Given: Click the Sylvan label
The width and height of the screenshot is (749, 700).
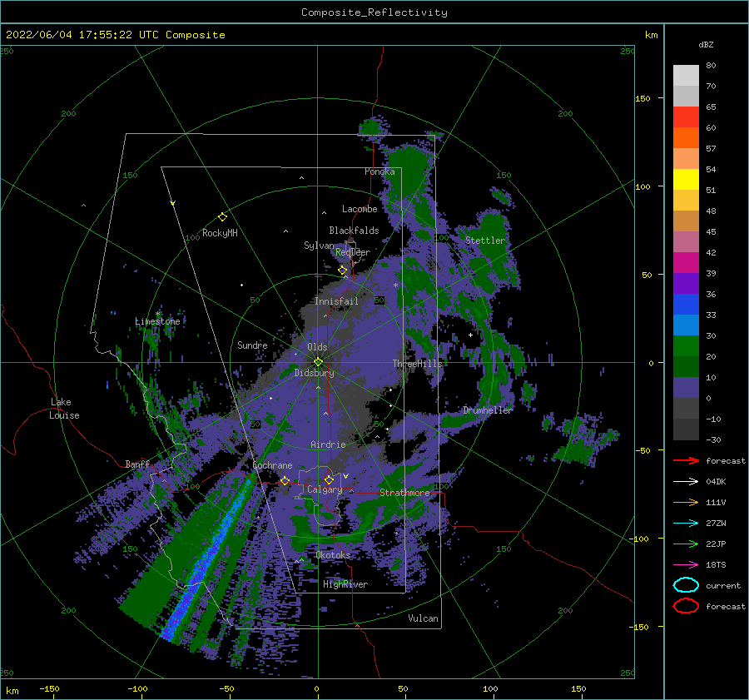Looking at the screenshot, I should (x=319, y=246).
